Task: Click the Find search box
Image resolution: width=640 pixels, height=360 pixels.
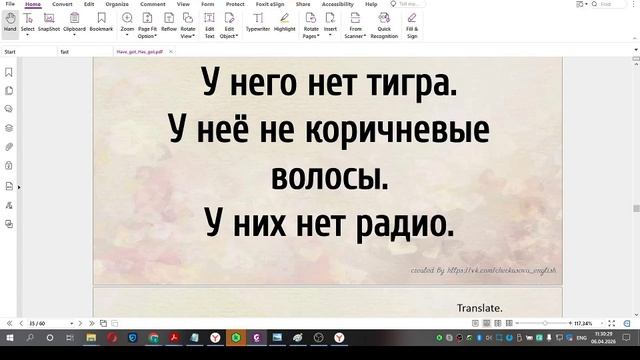Action: click(608, 4)
